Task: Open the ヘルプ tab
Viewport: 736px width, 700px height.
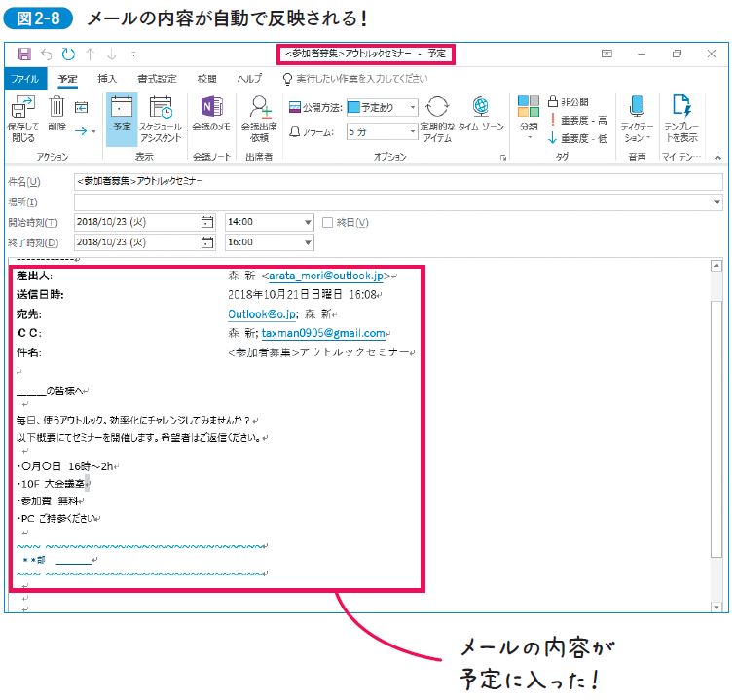Action: (249, 79)
